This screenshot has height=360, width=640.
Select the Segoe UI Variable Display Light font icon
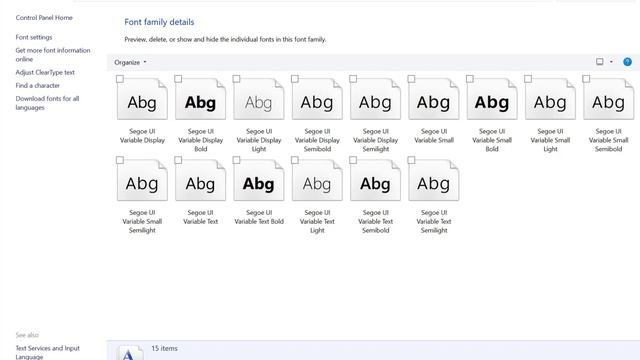259,99
